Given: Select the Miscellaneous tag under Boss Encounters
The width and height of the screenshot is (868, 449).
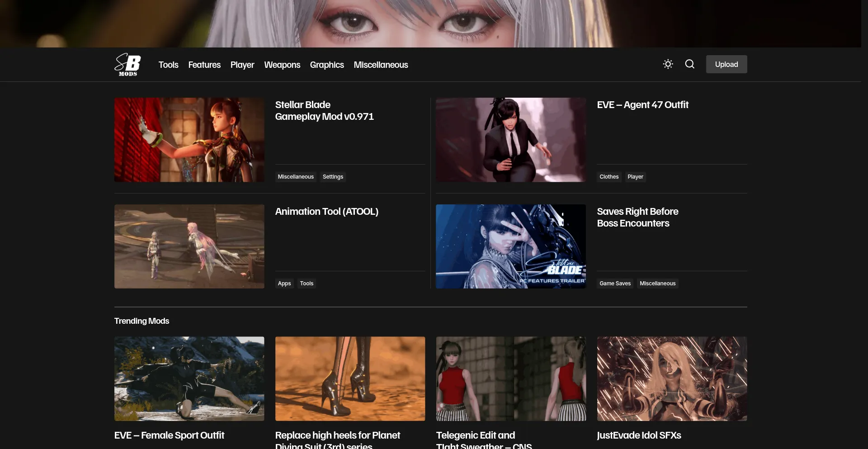Looking at the screenshot, I should (x=657, y=284).
